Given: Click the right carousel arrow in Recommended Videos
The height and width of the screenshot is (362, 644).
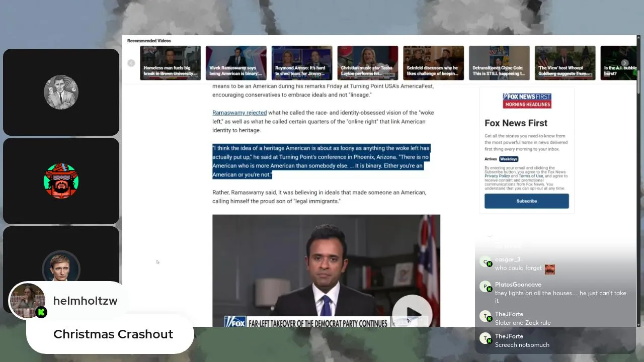Looking at the screenshot, I should [x=625, y=63].
